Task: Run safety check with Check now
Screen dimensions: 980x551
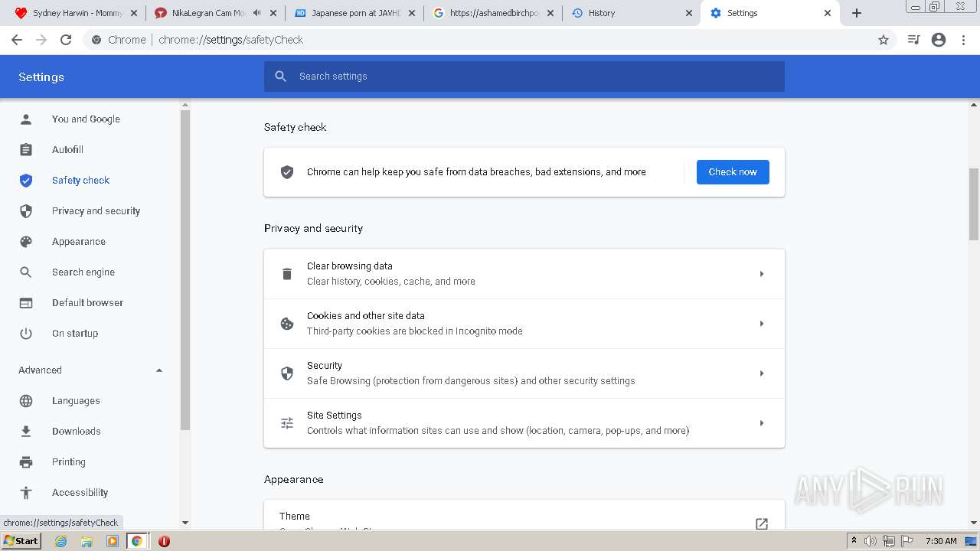Action: 733,172
